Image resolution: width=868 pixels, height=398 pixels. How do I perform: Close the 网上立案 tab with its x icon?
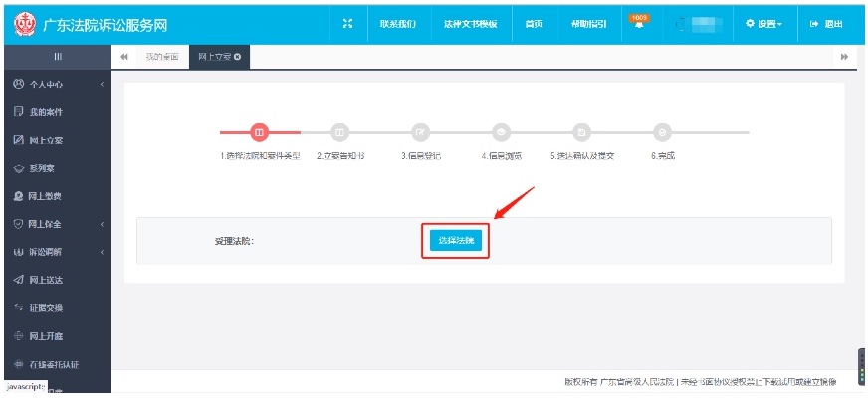[x=238, y=57]
